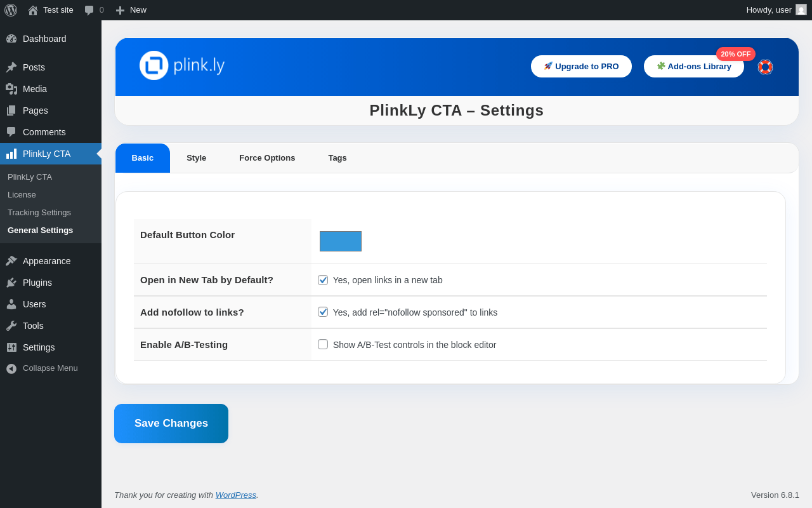This screenshot has width=812, height=508.
Task: Click the PlinkLy CTA – Settings heading
Action: pyautogui.click(x=457, y=110)
